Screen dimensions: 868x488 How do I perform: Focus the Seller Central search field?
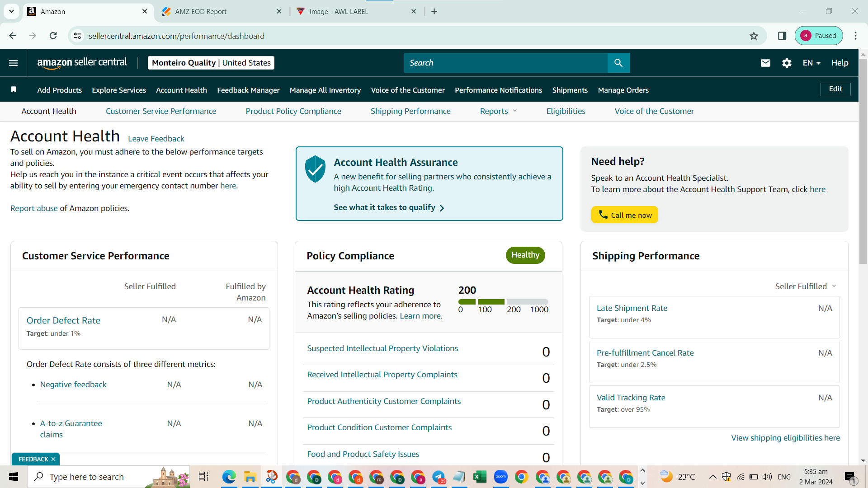coord(505,63)
